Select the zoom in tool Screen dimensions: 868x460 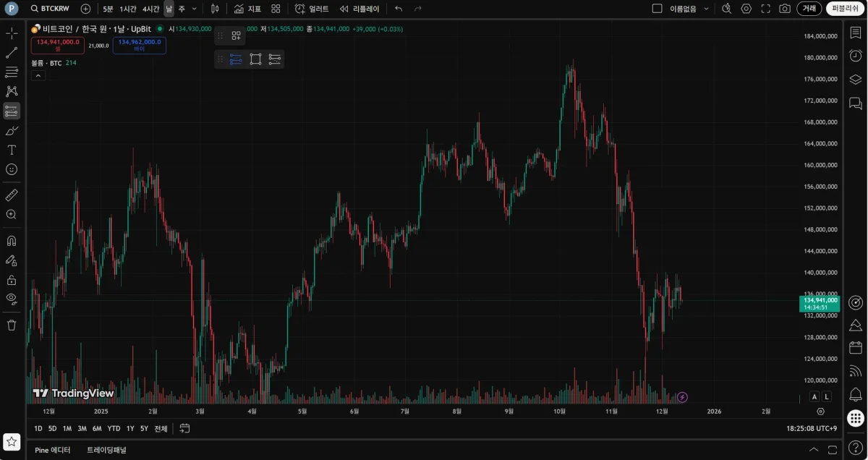pos(12,215)
